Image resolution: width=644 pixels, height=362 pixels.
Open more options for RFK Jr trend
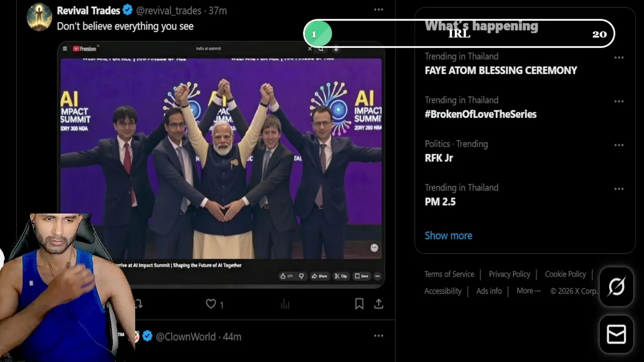coord(619,145)
